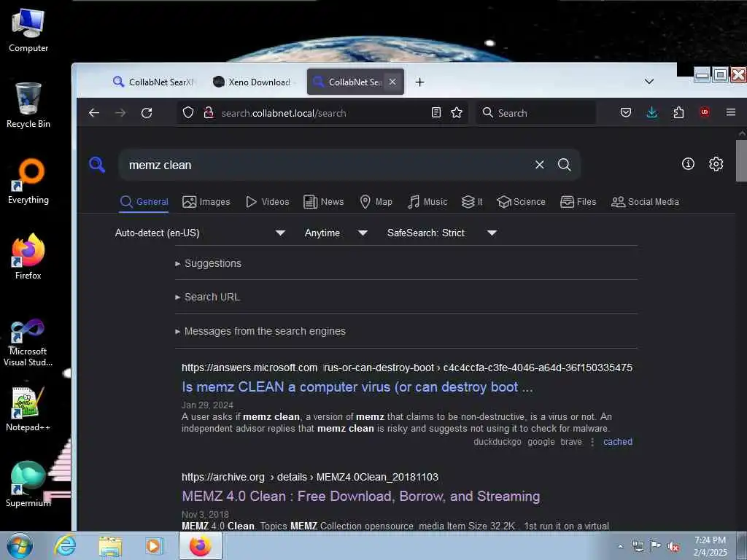Viewport: 747px width, 560px height.
Task: Open Firefox desktop shortcut
Action: 28,257
